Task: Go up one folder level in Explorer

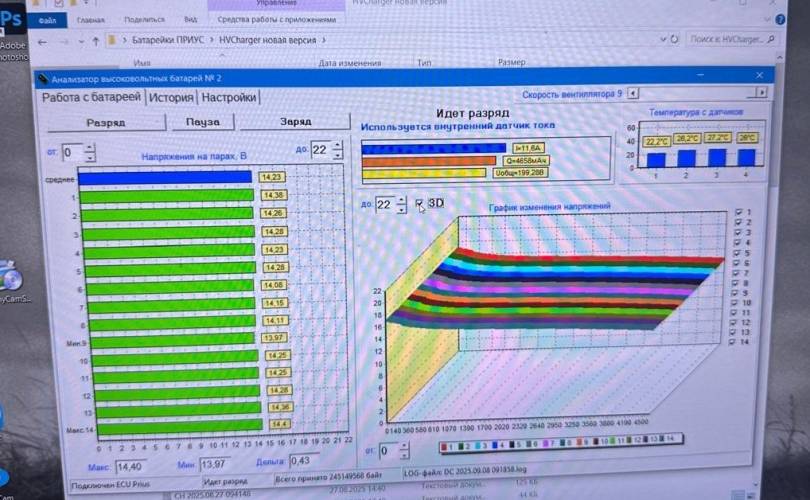Action: [96, 41]
